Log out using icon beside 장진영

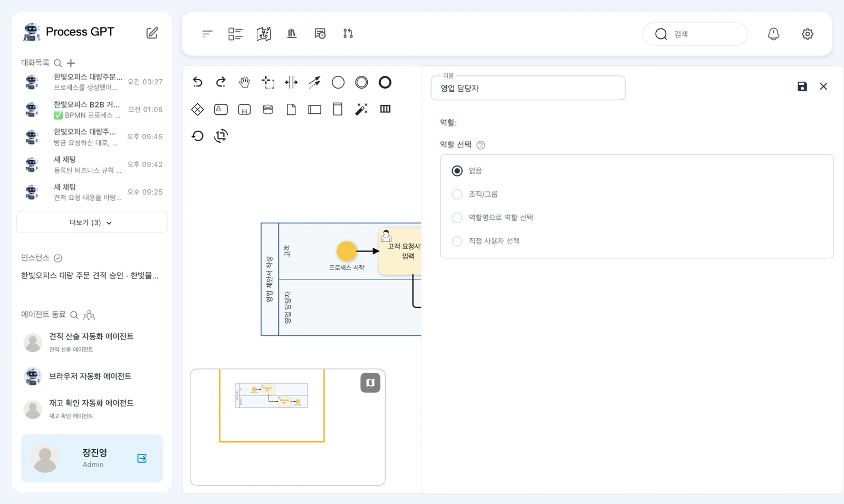coord(142,458)
